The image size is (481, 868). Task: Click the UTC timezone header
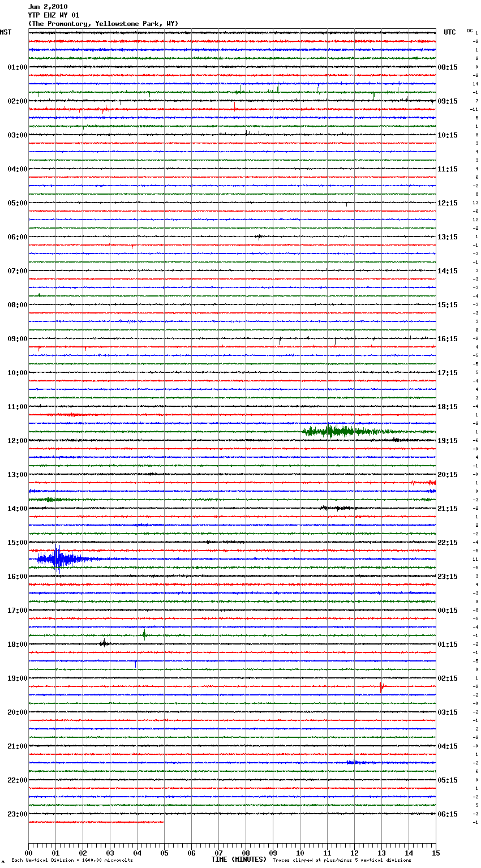point(450,32)
